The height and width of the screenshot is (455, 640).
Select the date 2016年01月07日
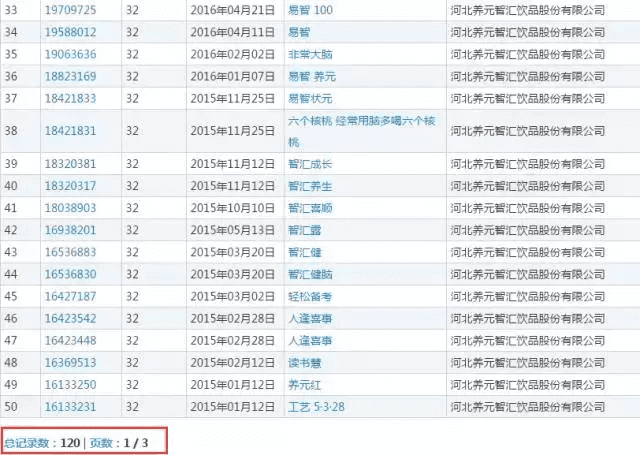(x=233, y=76)
